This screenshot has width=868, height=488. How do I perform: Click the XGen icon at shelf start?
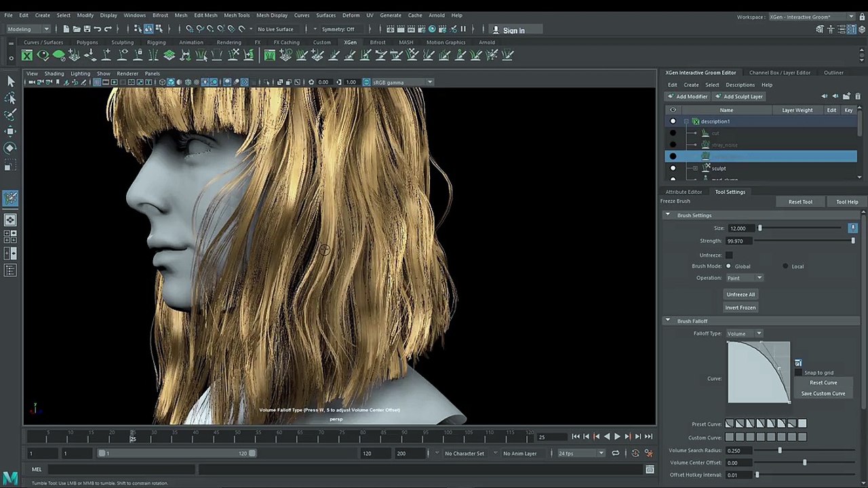coord(27,56)
